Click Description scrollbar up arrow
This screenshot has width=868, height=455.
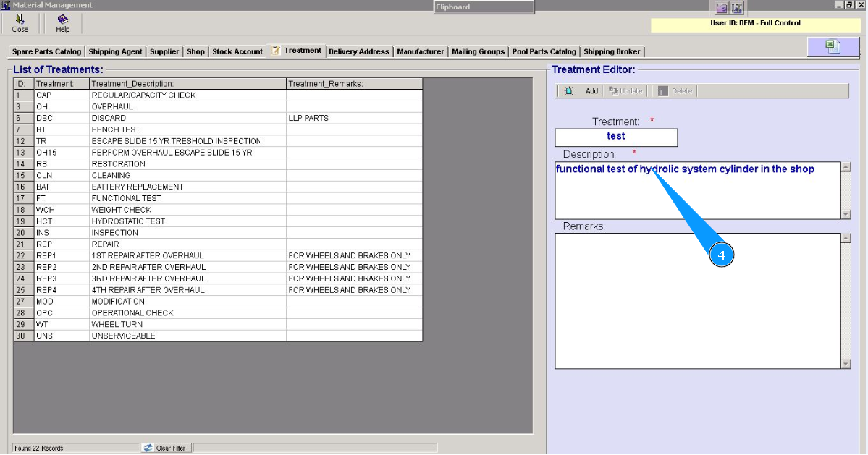tap(846, 167)
